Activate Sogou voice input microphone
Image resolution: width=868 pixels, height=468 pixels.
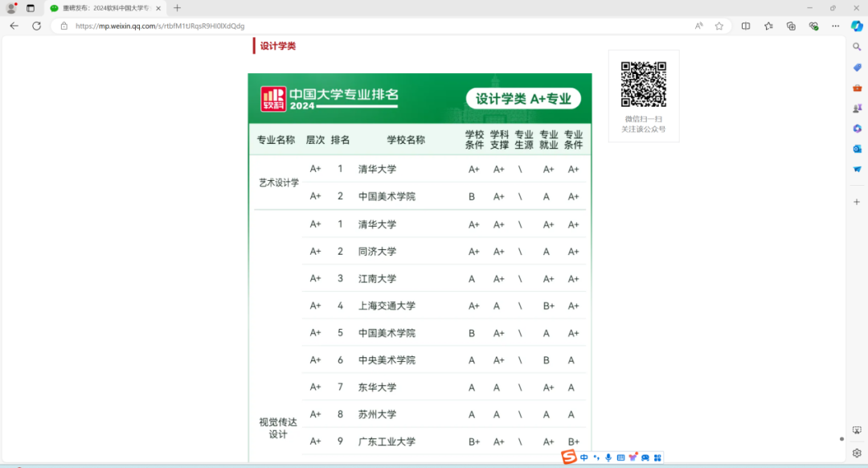[x=608, y=458]
